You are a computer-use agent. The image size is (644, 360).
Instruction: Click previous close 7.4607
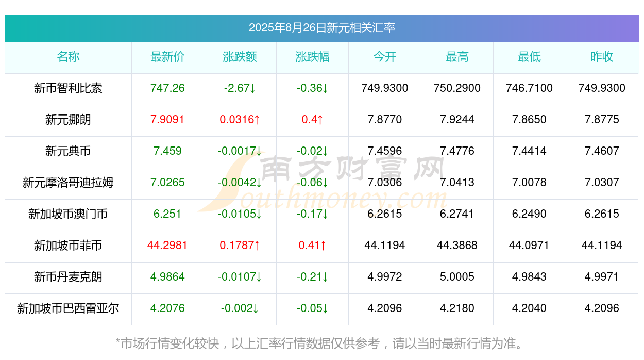(x=602, y=151)
